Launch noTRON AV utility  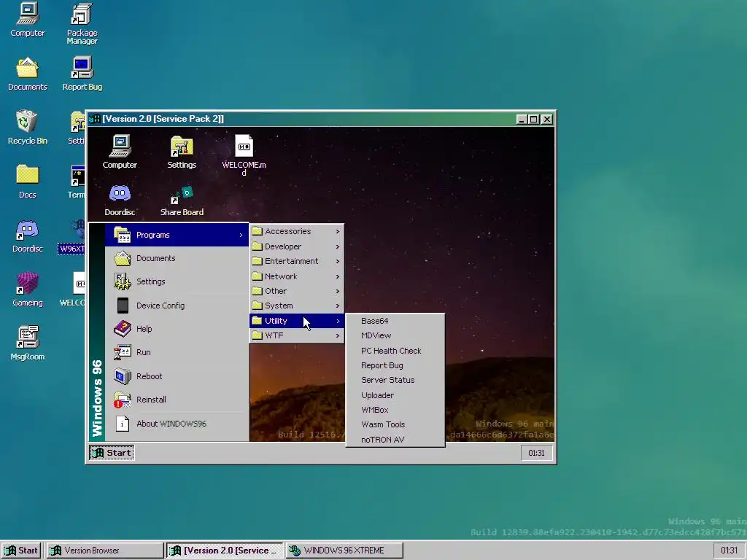[x=395, y=440]
